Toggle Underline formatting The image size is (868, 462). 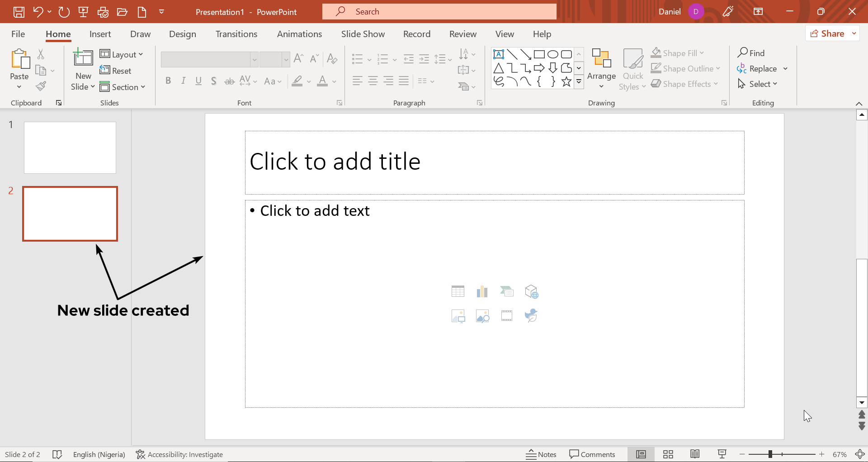tap(198, 81)
